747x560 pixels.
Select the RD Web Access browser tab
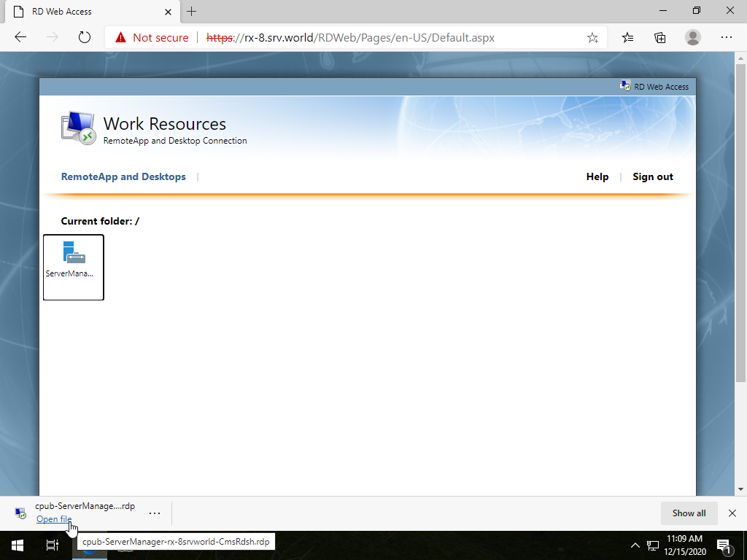point(93,12)
